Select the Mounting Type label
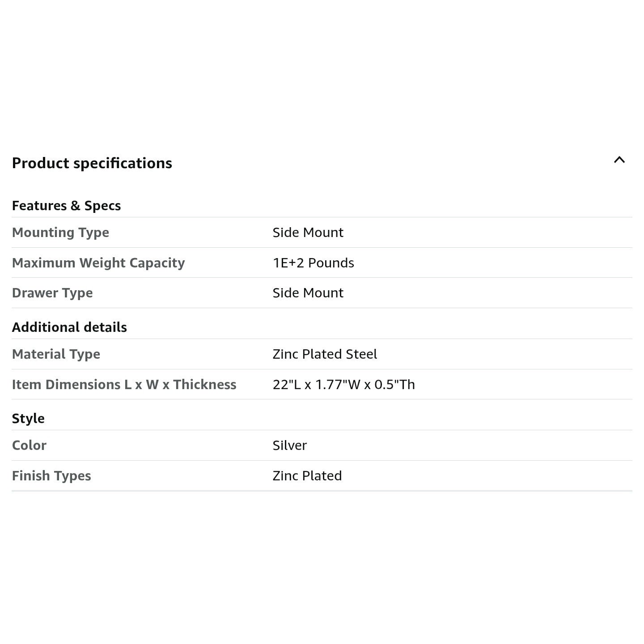644x644 pixels. [x=60, y=233]
